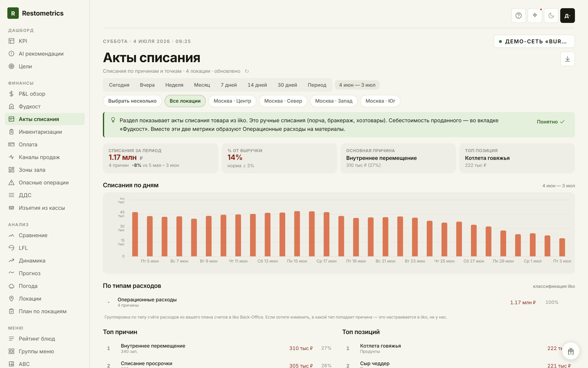The height and width of the screenshot is (368, 588).
Task: Click the Котлета говяжья top position row
Action: click(x=459, y=348)
